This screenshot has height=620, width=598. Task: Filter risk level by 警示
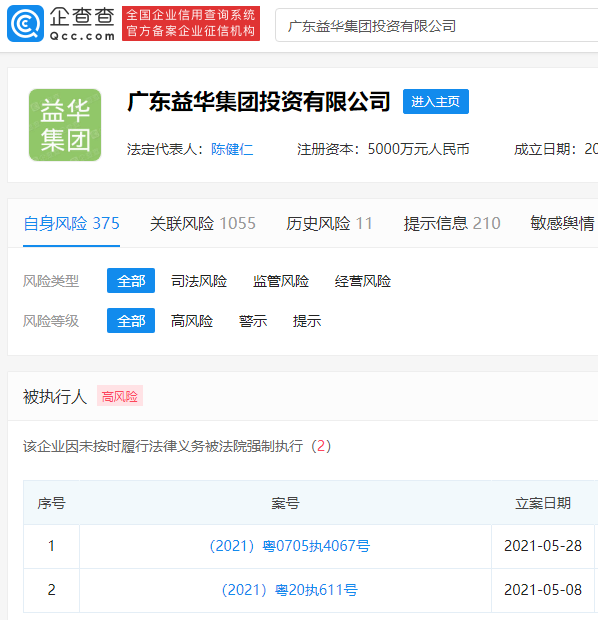[253, 321]
